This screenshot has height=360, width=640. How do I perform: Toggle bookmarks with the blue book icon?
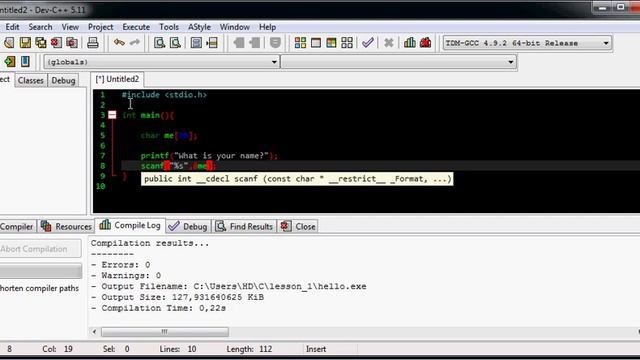click(x=25, y=62)
